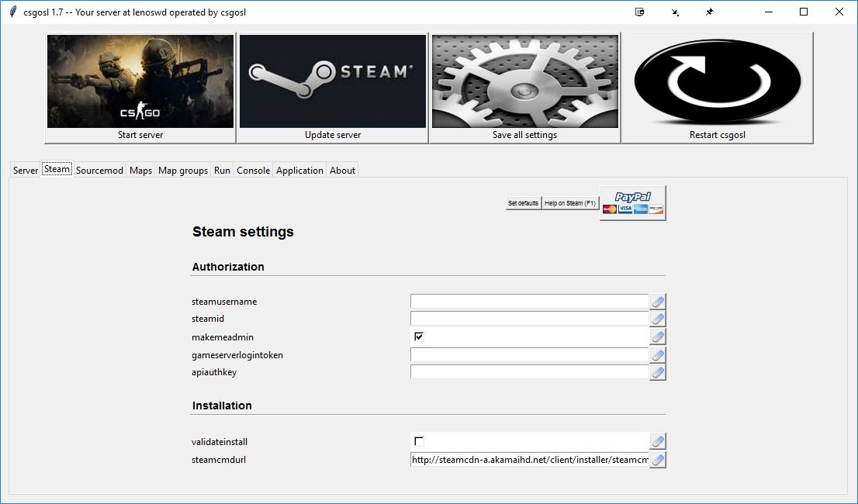The image size is (858, 504).
Task: Open the About tab
Action: 343,170
